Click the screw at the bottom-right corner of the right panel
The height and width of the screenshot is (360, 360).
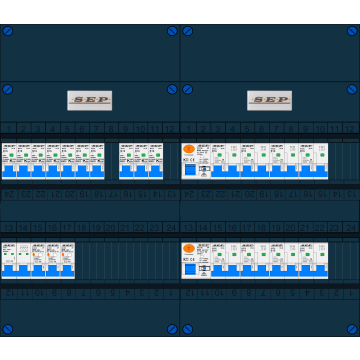coord(352,329)
